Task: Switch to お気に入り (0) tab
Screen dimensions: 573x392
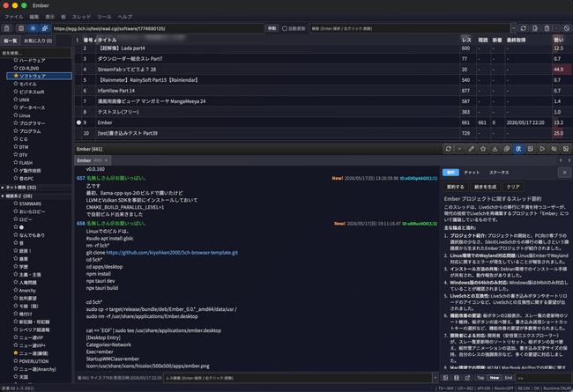Action: pos(38,41)
